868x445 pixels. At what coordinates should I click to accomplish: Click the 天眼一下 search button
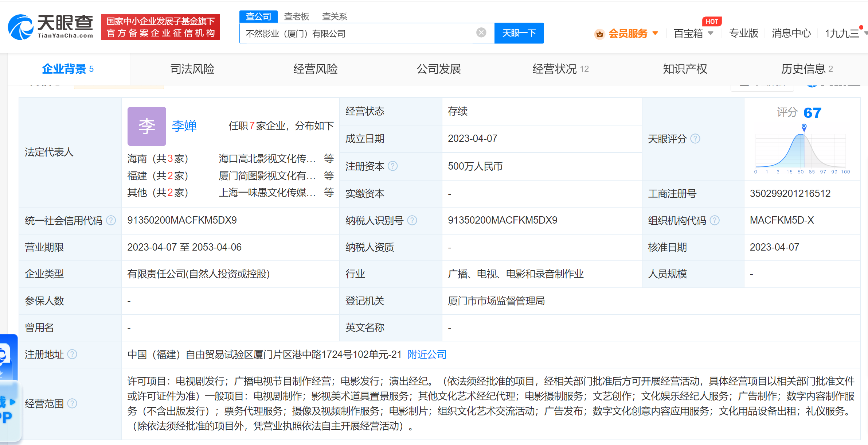(x=519, y=33)
